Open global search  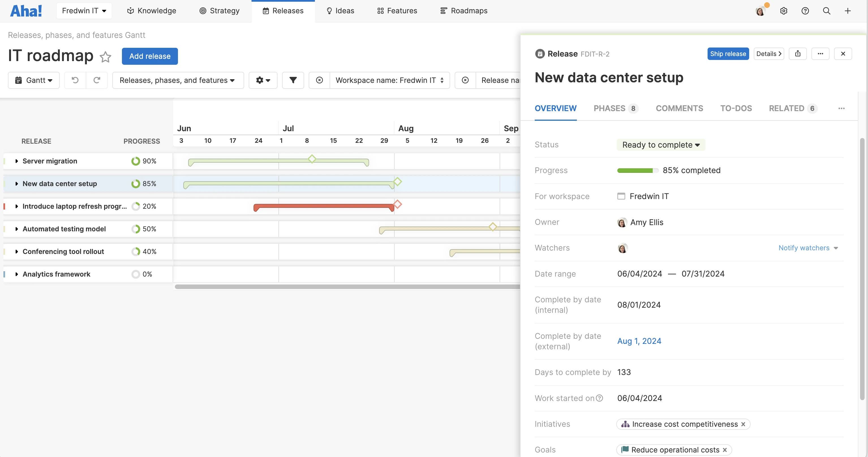pyautogui.click(x=827, y=10)
